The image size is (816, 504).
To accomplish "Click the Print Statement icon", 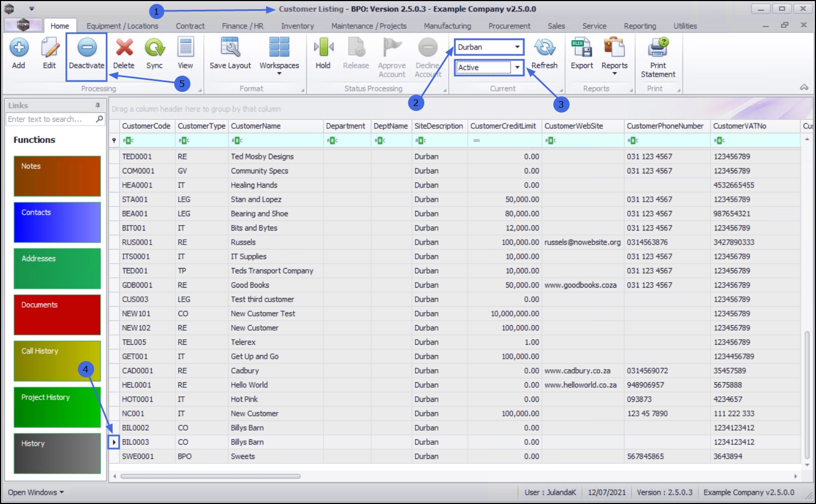I will click(x=658, y=48).
